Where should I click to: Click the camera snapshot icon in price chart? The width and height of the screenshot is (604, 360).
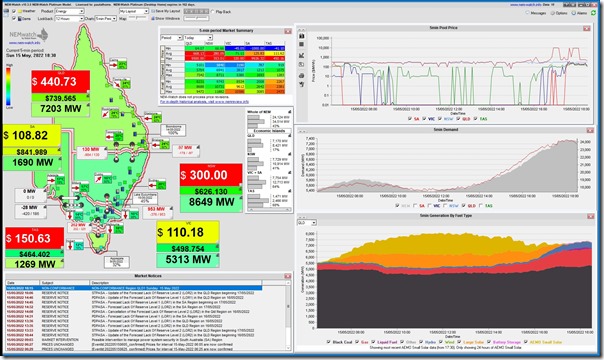(x=302, y=36)
